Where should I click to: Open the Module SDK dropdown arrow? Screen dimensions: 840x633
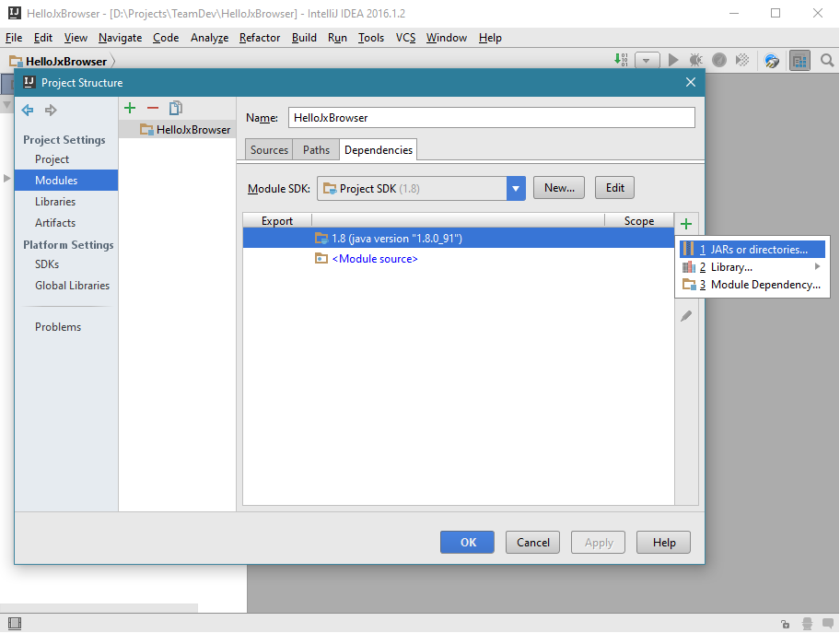coord(516,189)
